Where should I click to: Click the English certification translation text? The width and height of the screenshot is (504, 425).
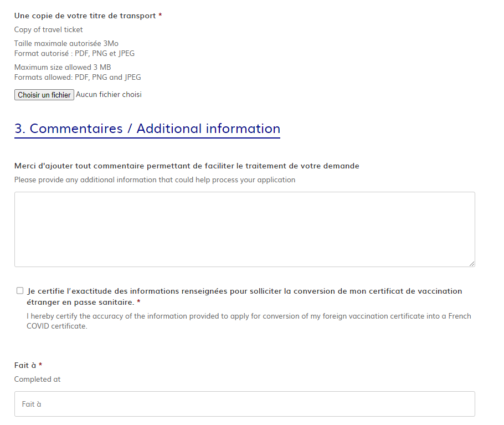249,316
